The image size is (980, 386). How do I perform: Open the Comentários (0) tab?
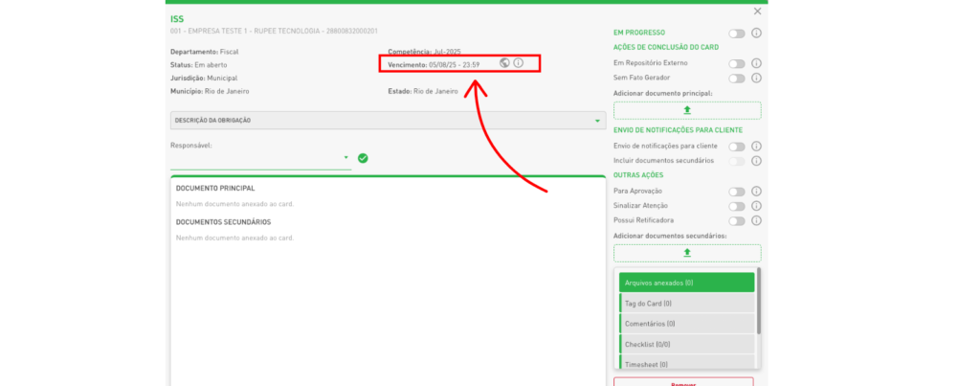click(687, 324)
